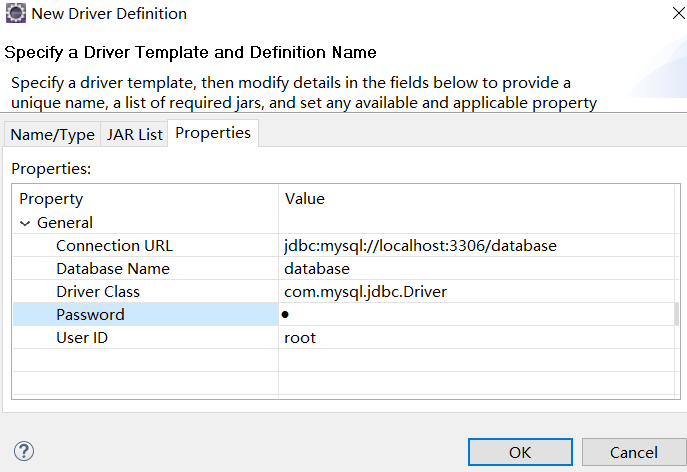
Task: Click the Eclipse dialog icon in title bar
Action: tap(16, 13)
